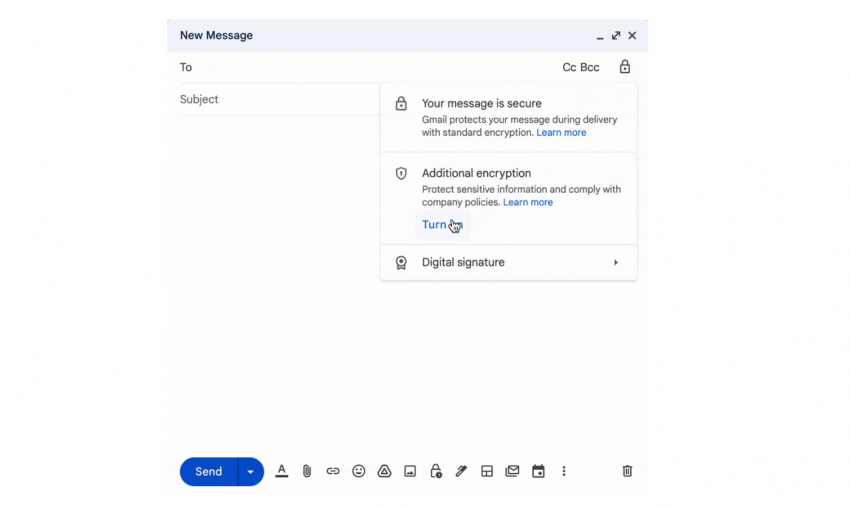Screen dimensions: 850x508
Task: Click the envelope icon in the toolbar
Action: pos(512,471)
